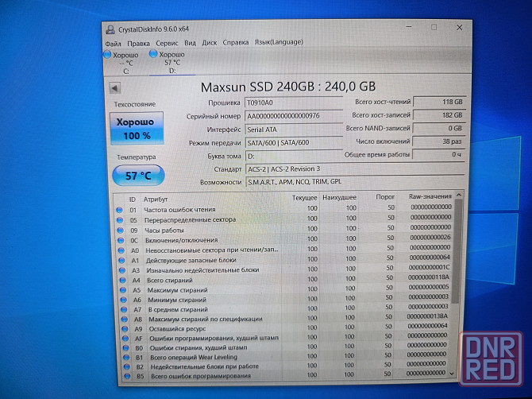Click the 38 раз power-on count value
The width and height of the screenshot is (532, 399).
[438, 141]
